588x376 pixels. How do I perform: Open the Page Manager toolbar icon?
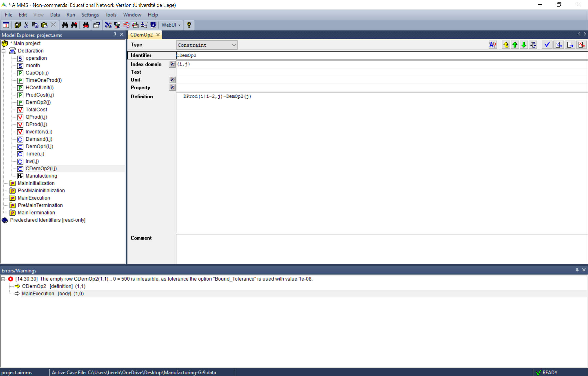pos(126,25)
